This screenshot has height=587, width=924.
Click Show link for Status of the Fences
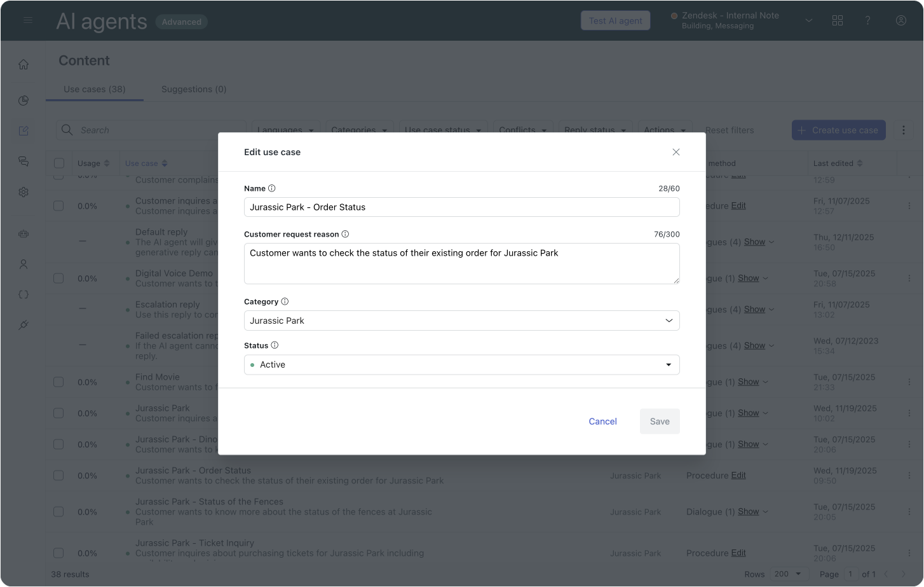(749, 512)
